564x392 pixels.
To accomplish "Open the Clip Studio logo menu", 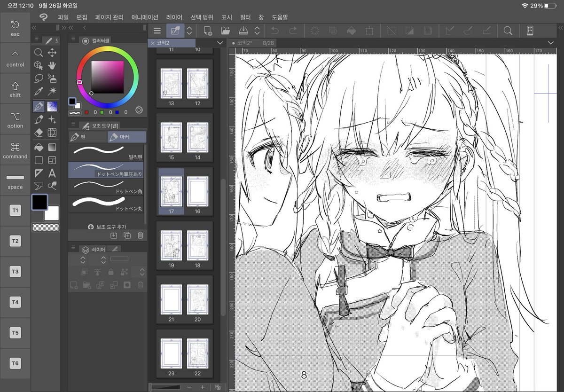I will click(44, 17).
